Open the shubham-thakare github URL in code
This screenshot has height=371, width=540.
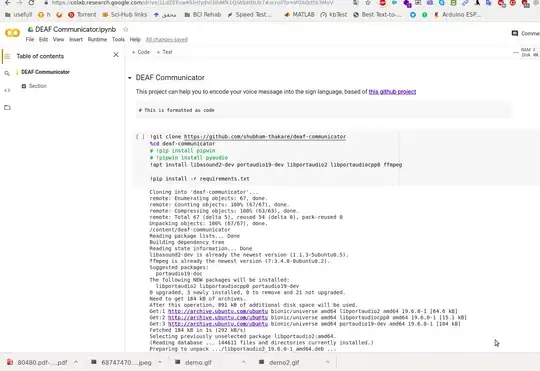(x=265, y=137)
